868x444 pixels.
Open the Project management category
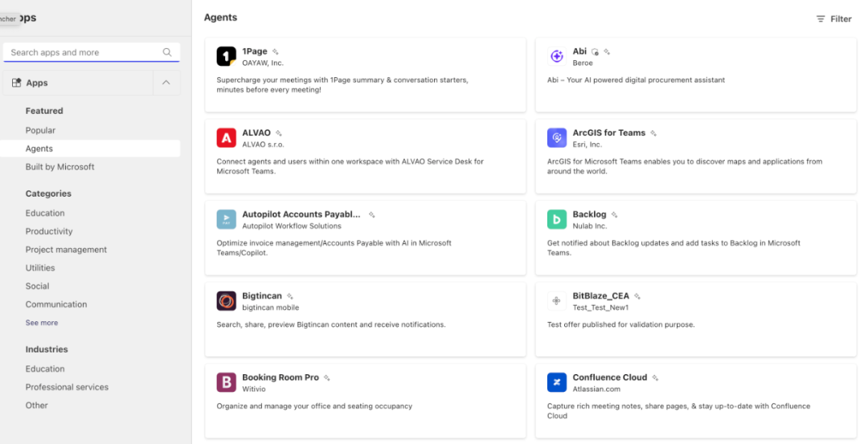pos(66,250)
